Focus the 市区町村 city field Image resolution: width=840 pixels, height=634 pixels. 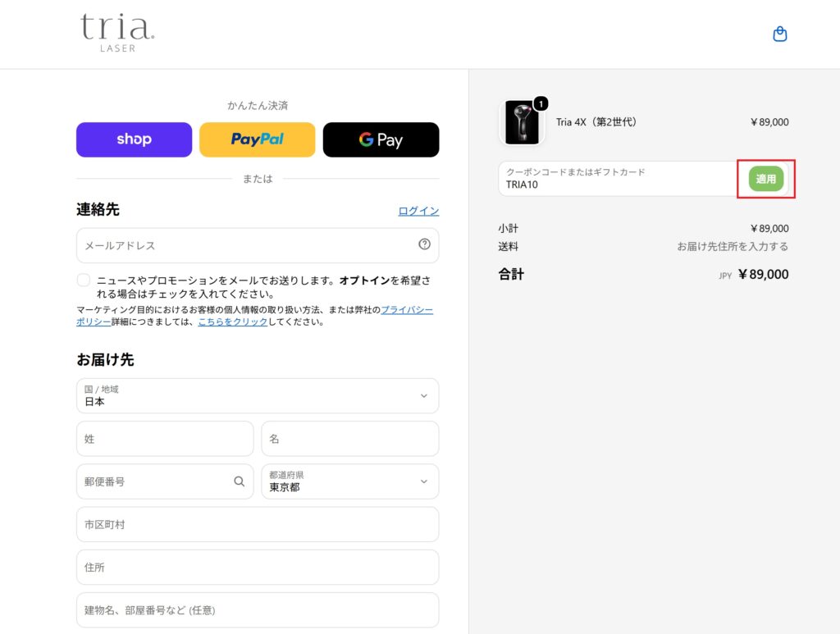(x=258, y=524)
